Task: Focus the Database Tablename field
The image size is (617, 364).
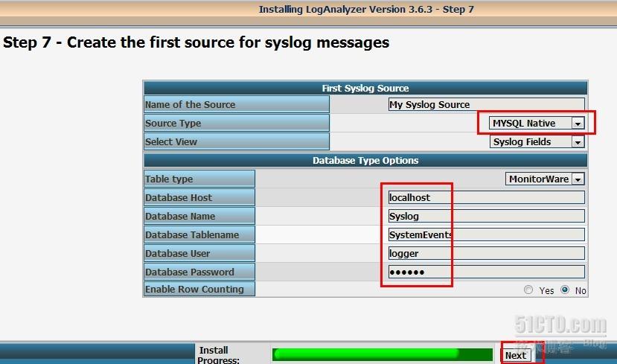Action: [486, 235]
